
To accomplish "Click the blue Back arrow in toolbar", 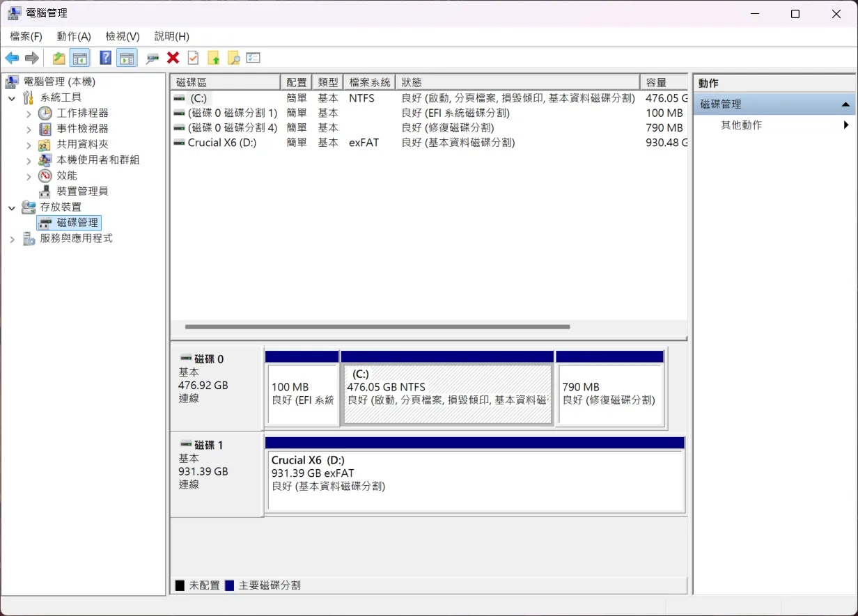I will coord(12,58).
